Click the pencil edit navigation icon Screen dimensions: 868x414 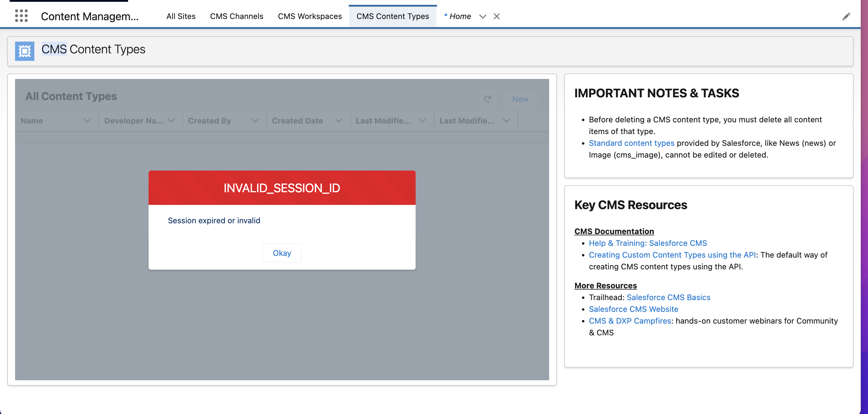(x=846, y=17)
